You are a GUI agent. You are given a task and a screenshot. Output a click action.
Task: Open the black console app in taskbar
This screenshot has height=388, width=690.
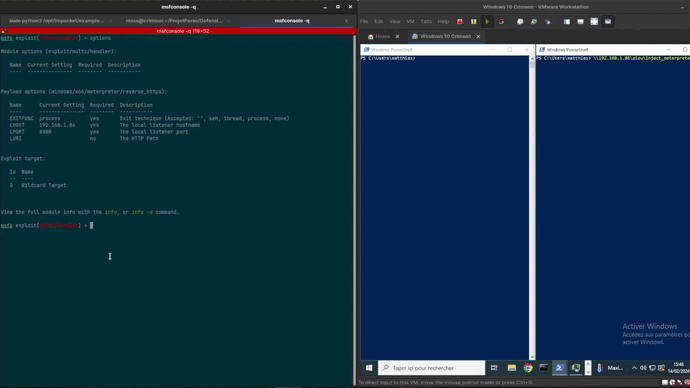(543, 368)
